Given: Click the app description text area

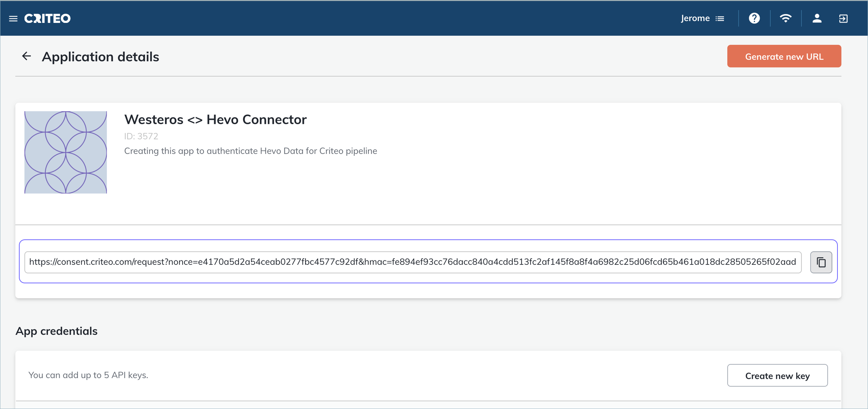Looking at the screenshot, I should point(250,151).
